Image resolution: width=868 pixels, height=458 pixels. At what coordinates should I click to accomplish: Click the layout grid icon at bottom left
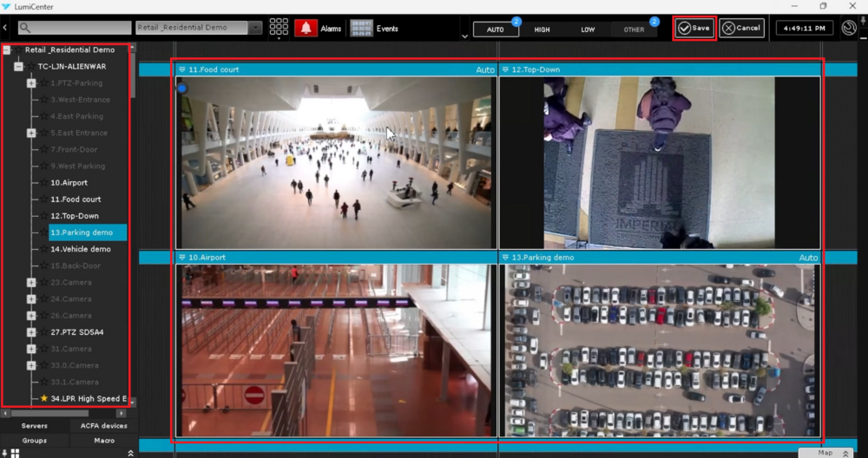(x=14, y=453)
